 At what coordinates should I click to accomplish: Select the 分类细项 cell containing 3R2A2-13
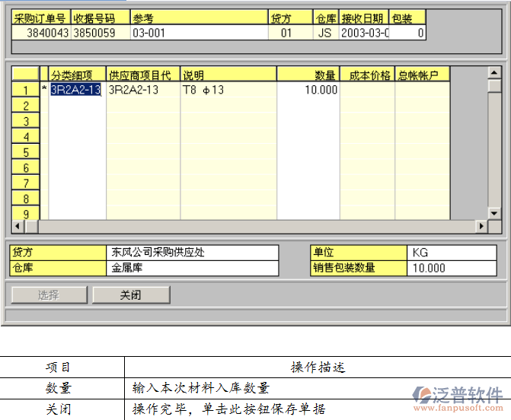tap(76, 91)
